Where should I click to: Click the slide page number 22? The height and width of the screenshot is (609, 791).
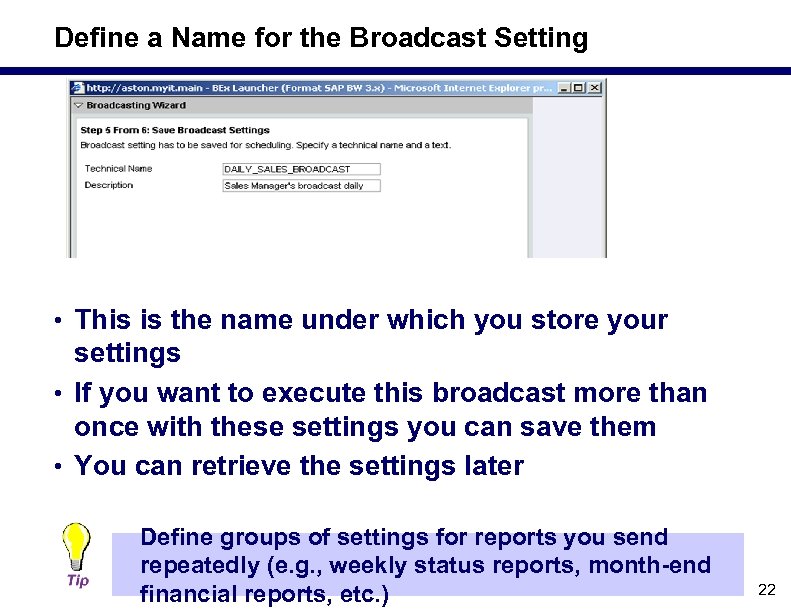tap(767, 589)
